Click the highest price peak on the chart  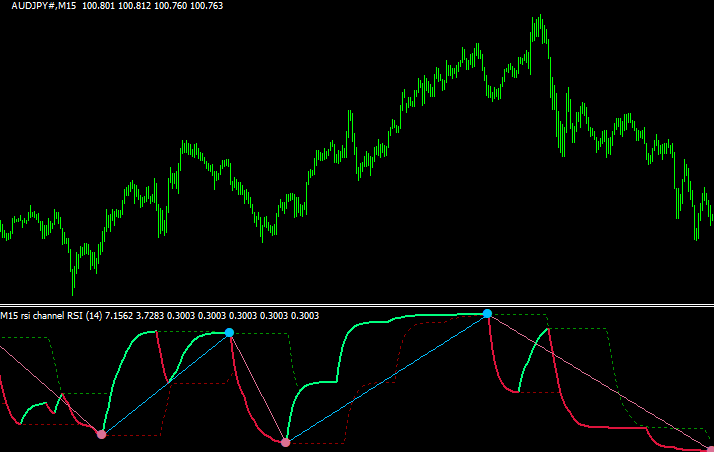click(539, 18)
